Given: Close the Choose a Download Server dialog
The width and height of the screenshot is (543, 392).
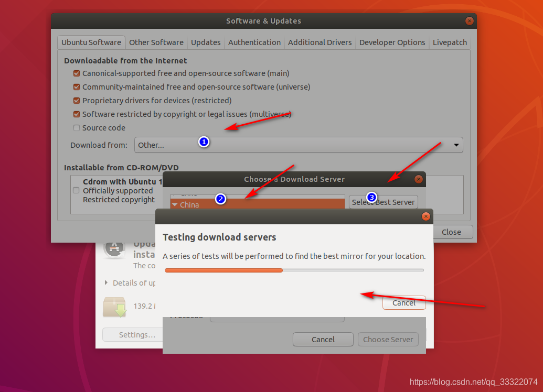Looking at the screenshot, I should 418,179.
